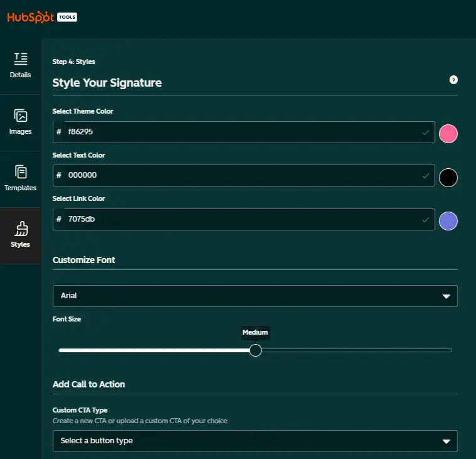Edit the theme color hex field f86295
The height and width of the screenshot is (459, 476).
[244, 132]
